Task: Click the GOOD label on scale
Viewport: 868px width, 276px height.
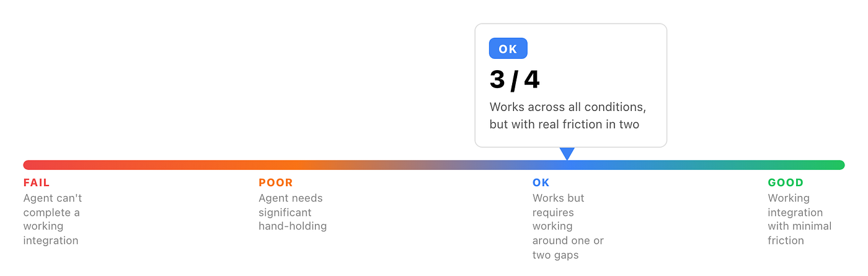Action: [x=786, y=183]
